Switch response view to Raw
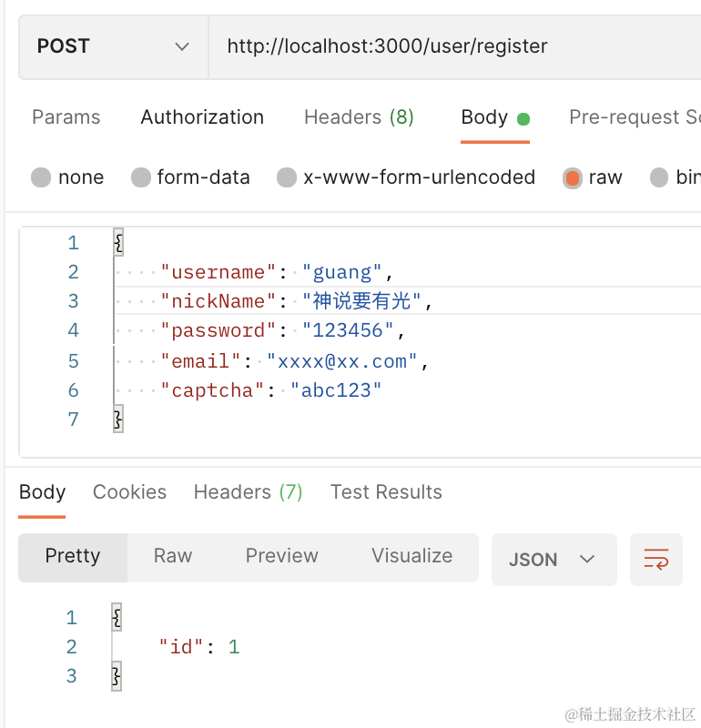Screen dimensions: 701x728 [x=173, y=556]
